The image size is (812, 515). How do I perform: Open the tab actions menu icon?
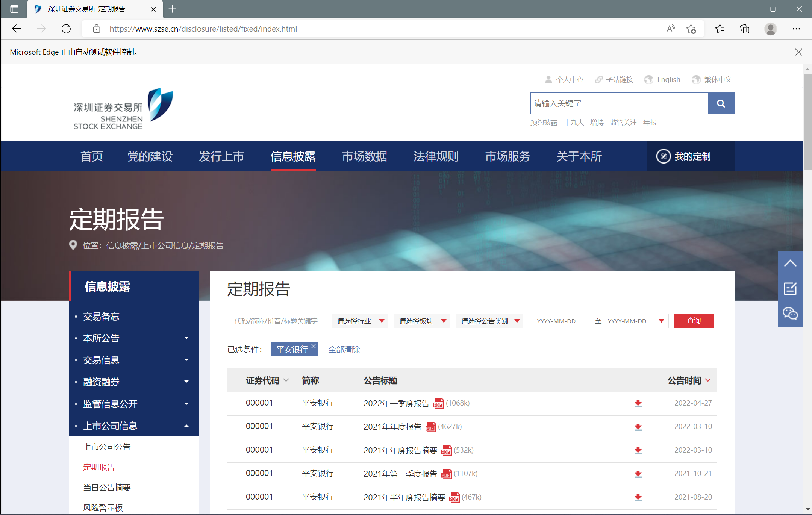(14, 9)
